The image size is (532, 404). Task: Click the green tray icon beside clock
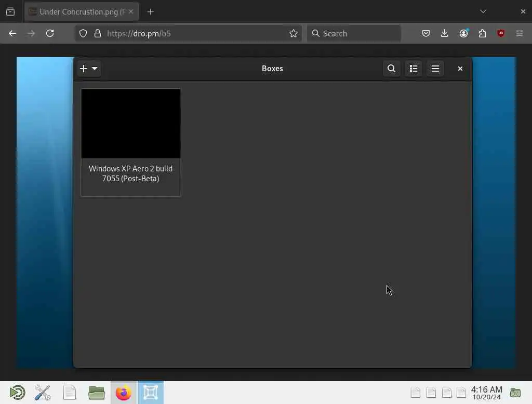515,393
